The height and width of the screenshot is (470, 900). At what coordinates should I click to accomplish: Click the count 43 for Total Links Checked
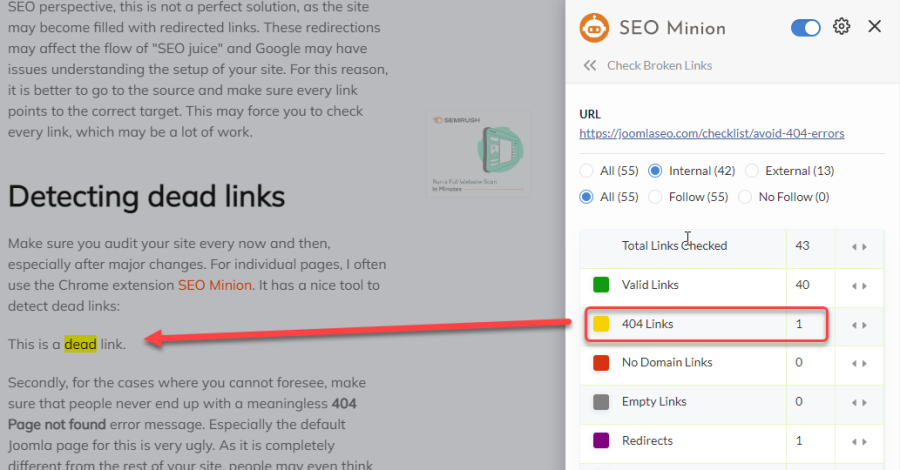click(x=802, y=246)
